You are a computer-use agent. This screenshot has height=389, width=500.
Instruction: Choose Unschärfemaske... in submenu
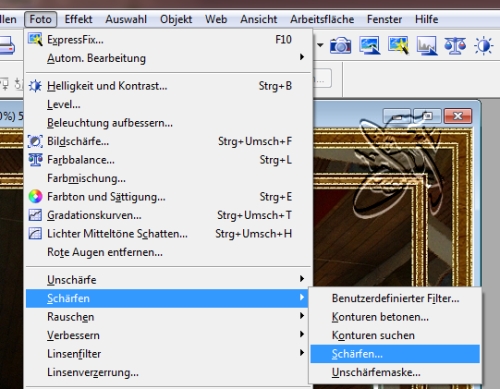tap(395, 372)
